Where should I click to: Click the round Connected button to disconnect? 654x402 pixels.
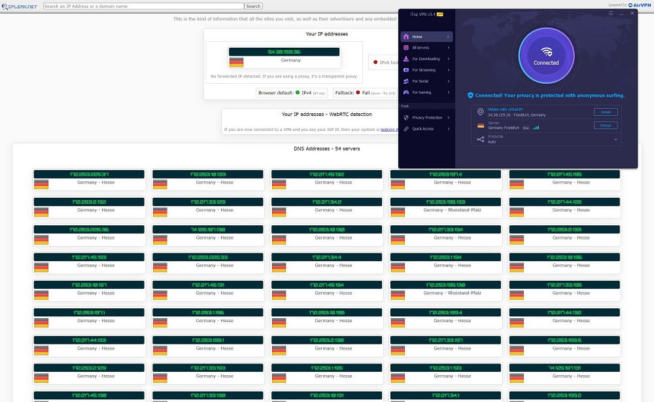(x=546, y=55)
